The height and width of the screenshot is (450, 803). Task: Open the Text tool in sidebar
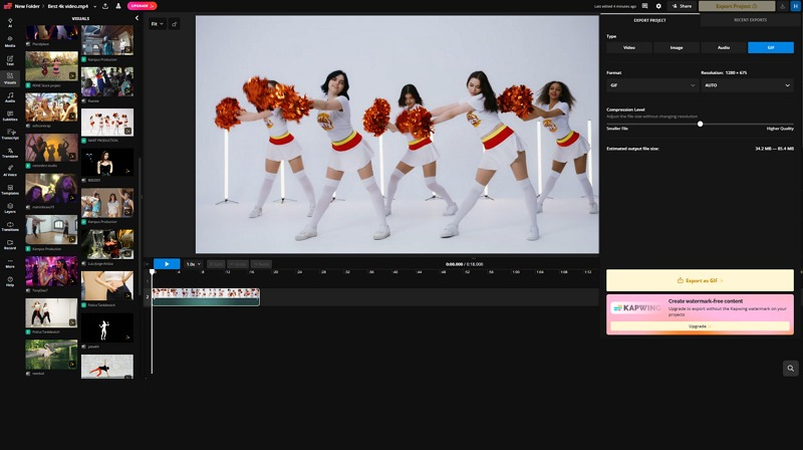10,60
